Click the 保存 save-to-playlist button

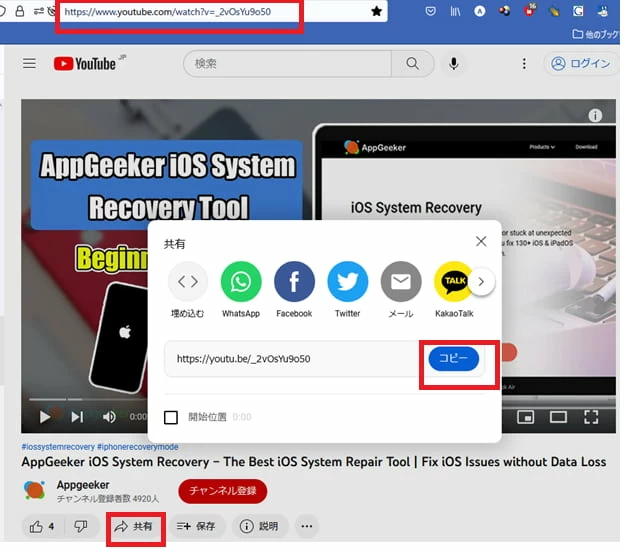pos(196,527)
